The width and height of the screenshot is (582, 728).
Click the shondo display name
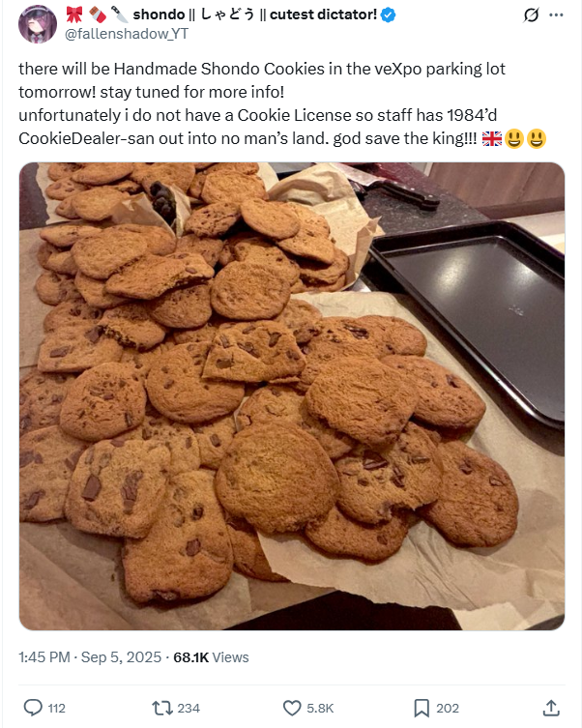159,15
